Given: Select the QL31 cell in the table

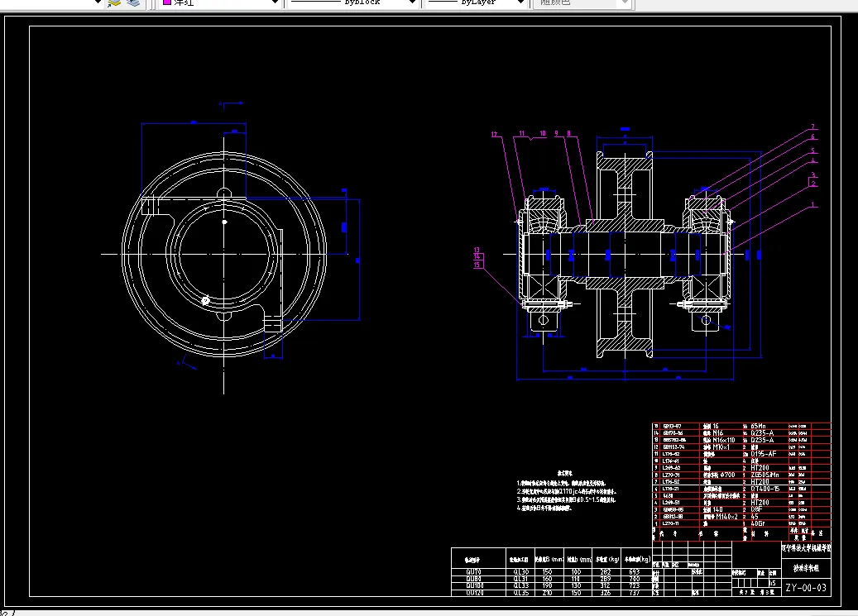Looking at the screenshot, I should click(x=520, y=579).
